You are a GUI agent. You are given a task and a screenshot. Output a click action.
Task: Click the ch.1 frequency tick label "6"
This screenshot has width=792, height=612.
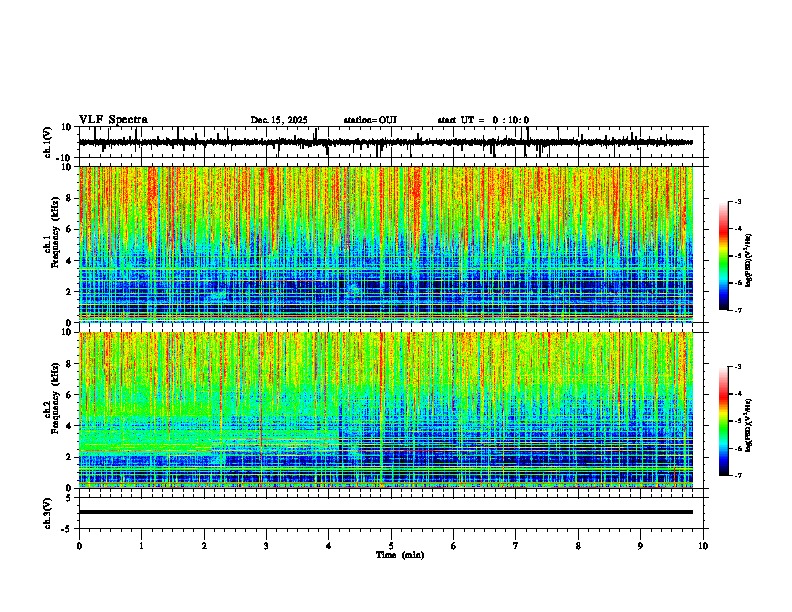[x=70, y=229]
